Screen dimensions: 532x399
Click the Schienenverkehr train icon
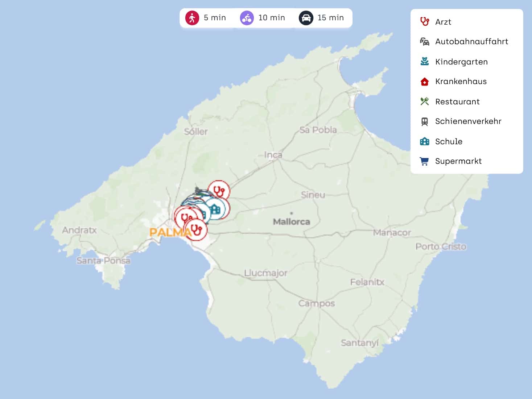pyautogui.click(x=424, y=121)
